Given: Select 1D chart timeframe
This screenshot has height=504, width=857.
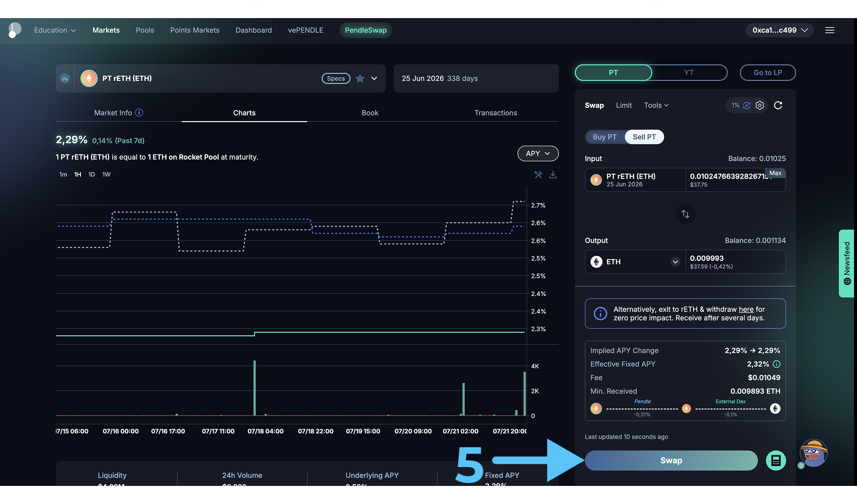Looking at the screenshot, I should (x=92, y=175).
